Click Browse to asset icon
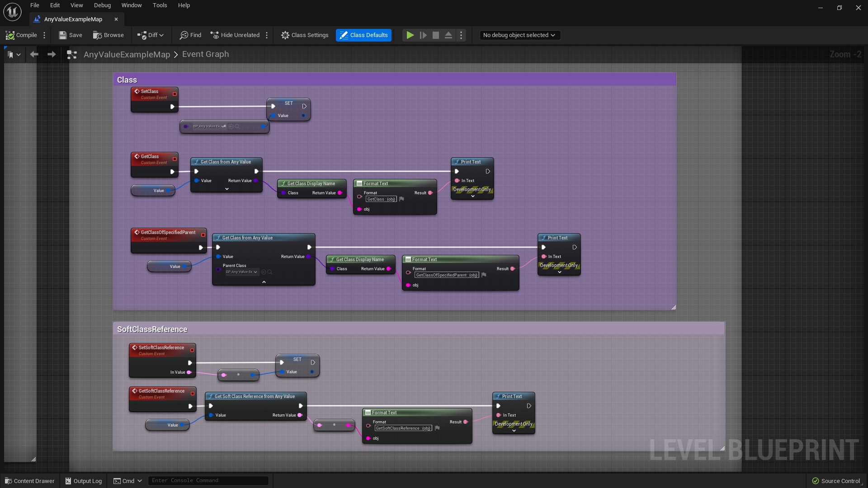Screen dimensions: 868x488 click(97, 35)
